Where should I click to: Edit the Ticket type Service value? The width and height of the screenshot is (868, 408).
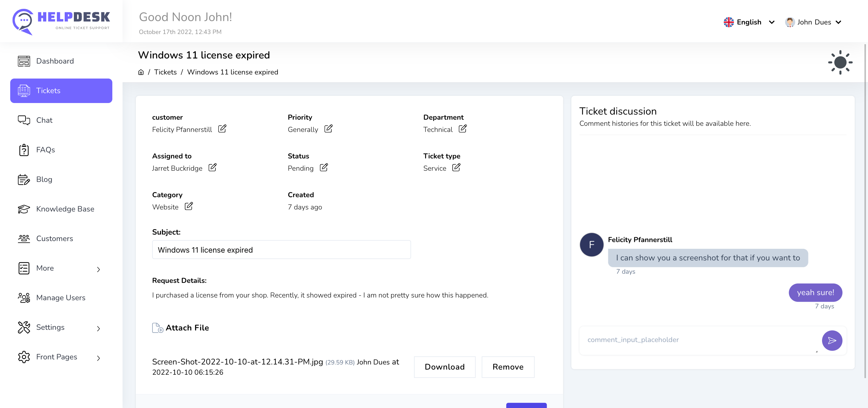tap(456, 168)
